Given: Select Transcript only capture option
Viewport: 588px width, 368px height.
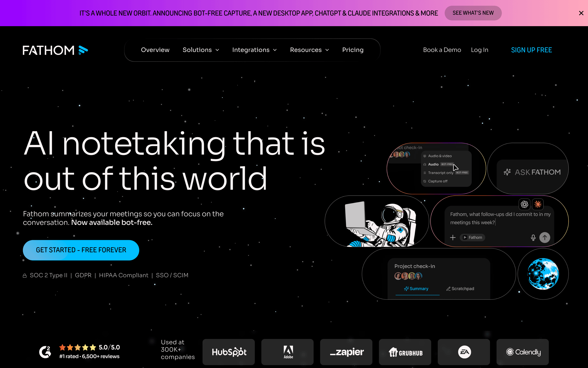Looking at the screenshot, I should click(446, 173).
